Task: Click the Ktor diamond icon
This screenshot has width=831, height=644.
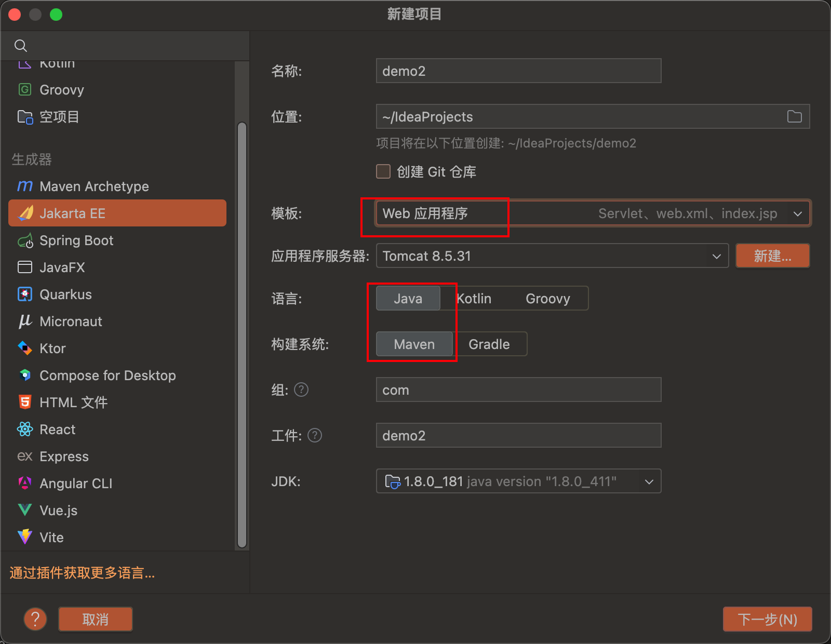Action: click(24, 348)
